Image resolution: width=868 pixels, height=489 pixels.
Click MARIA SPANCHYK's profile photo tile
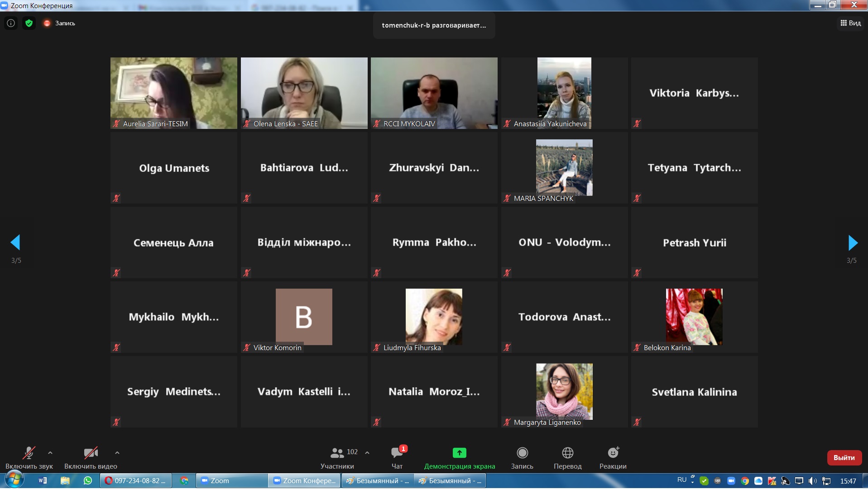point(565,168)
